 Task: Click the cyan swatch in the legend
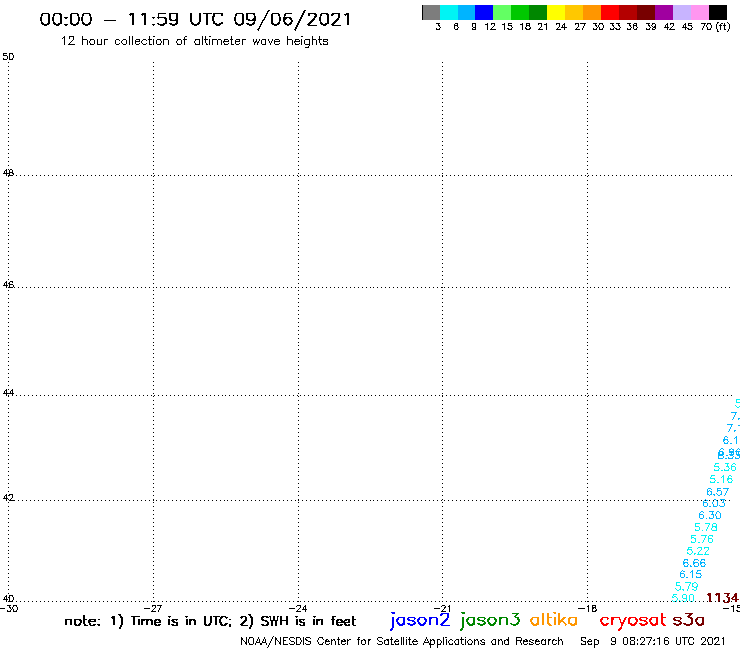pyautogui.click(x=449, y=12)
